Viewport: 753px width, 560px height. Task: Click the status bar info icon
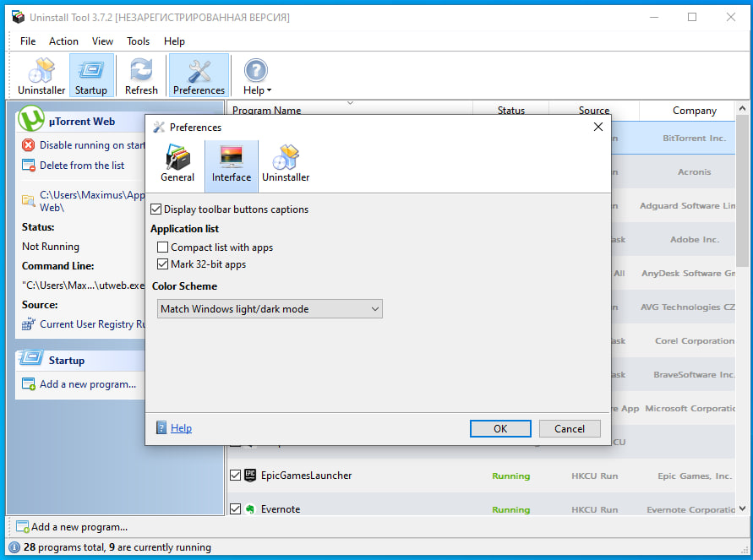(x=14, y=547)
